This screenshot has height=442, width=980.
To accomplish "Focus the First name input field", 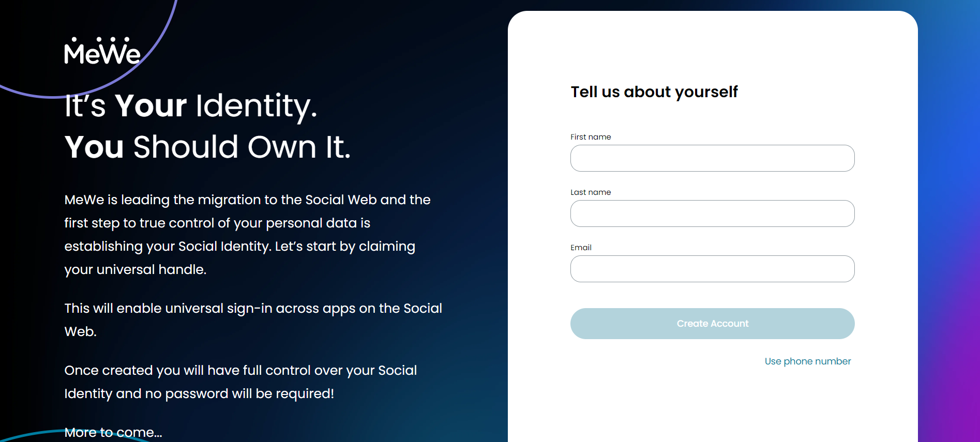I will pos(712,158).
